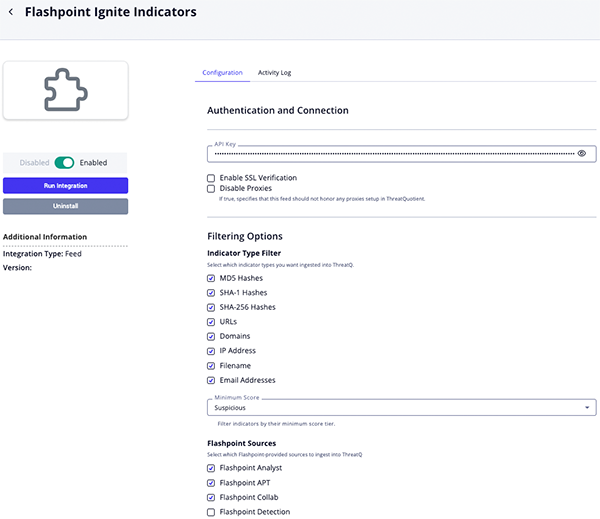Screen dimensions: 600x519
Task: Uncheck the SHA-256 Hashes option
Action: point(211,307)
